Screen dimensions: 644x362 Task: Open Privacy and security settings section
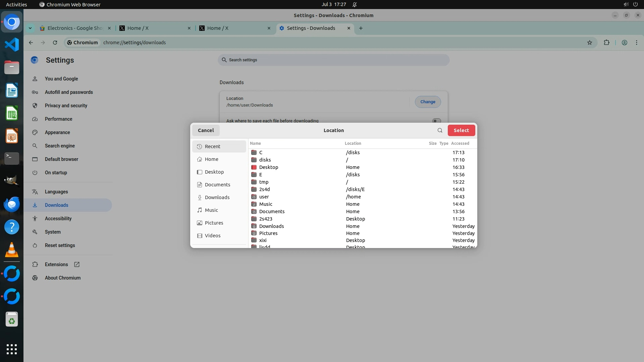pyautogui.click(x=66, y=106)
